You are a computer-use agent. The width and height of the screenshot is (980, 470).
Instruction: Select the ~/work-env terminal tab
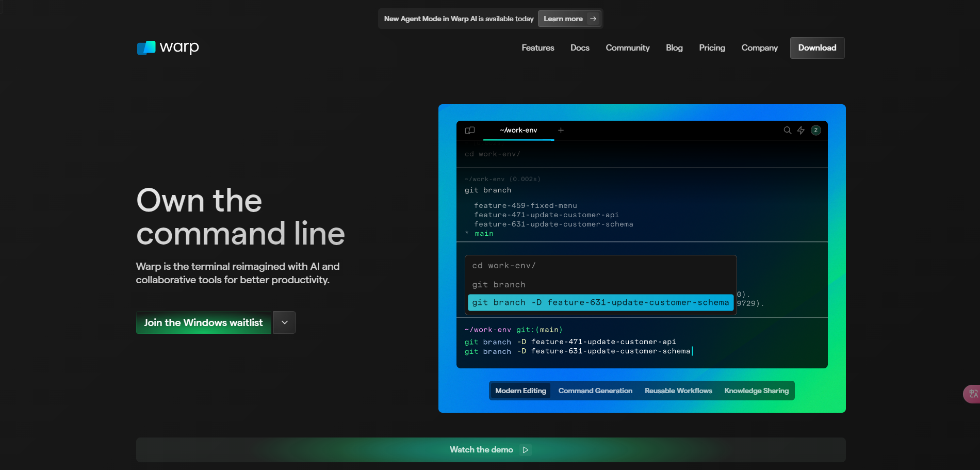[x=518, y=131]
